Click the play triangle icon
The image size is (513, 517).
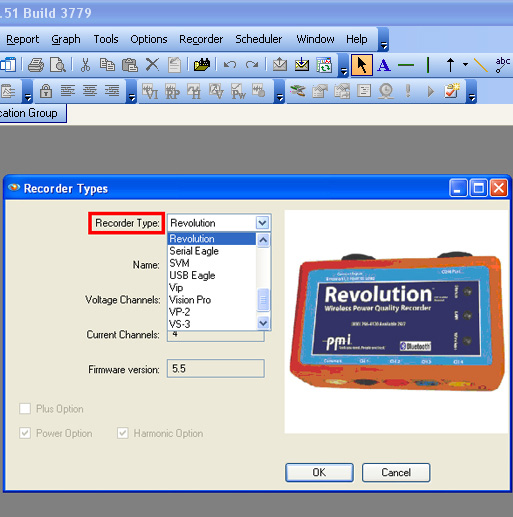click(430, 91)
